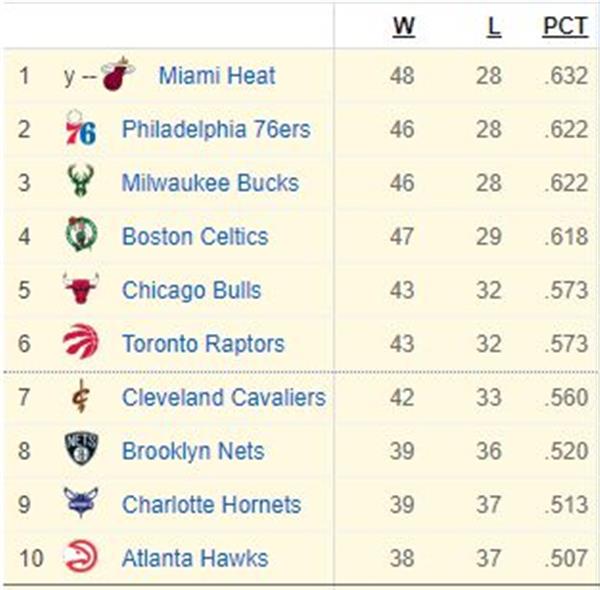Image resolution: width=600 pixels, height=590 pixels.
Task: Open the Philadelphia 76ers team link
Action: pos(216,129)
